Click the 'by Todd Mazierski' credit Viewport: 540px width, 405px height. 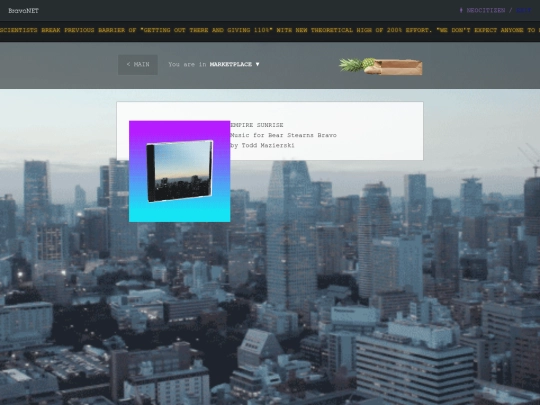tap(262, 146)
